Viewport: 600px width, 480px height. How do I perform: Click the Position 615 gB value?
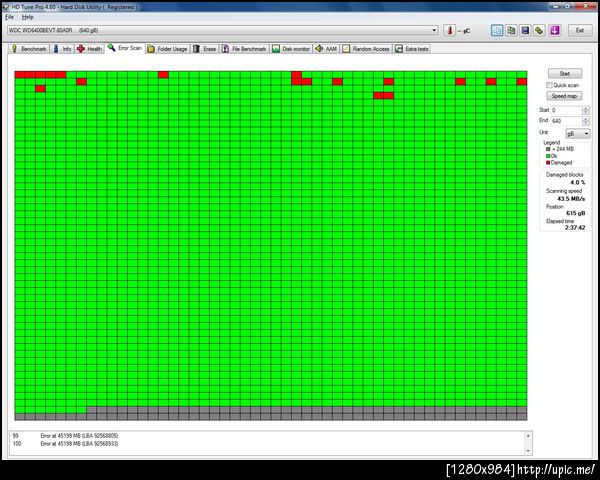click(x=576, y=213)
